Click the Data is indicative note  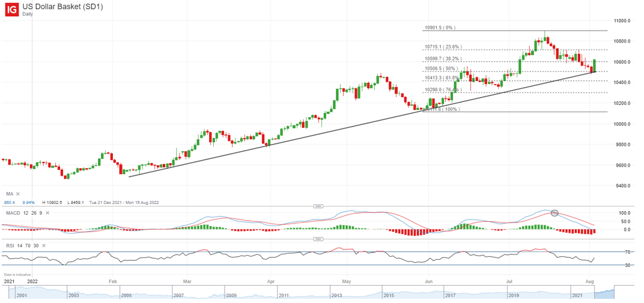(x=17, y=274)
